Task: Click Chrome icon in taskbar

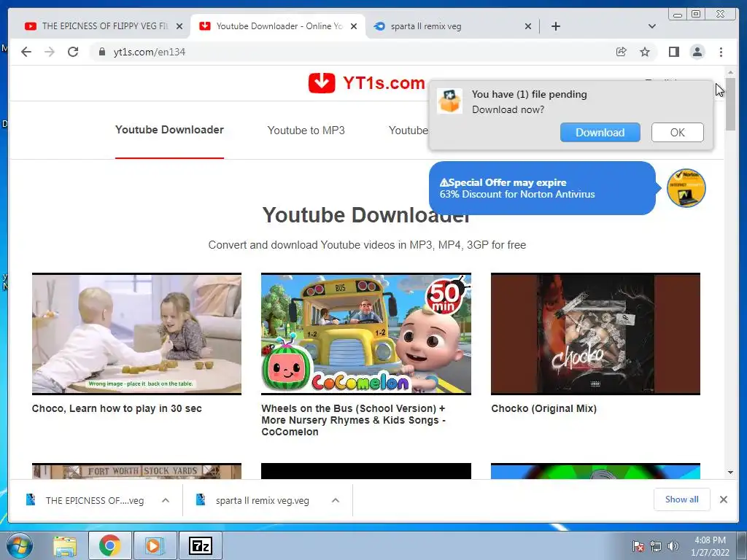Action: pos(109,545)
